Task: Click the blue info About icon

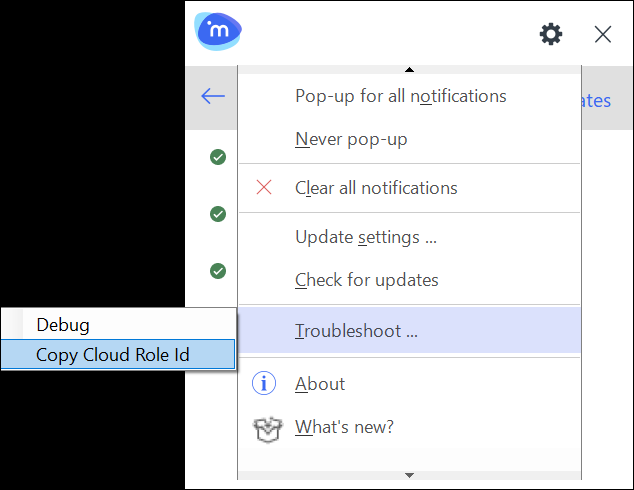Action: coord(264,384)
